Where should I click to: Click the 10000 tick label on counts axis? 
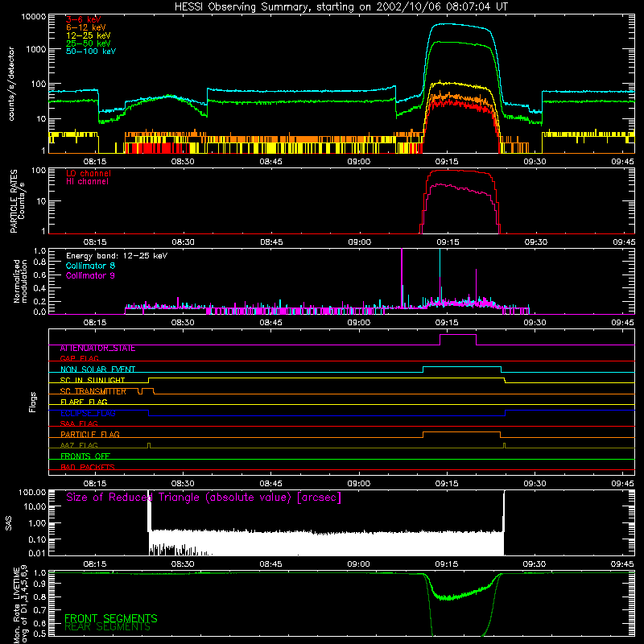34,17
